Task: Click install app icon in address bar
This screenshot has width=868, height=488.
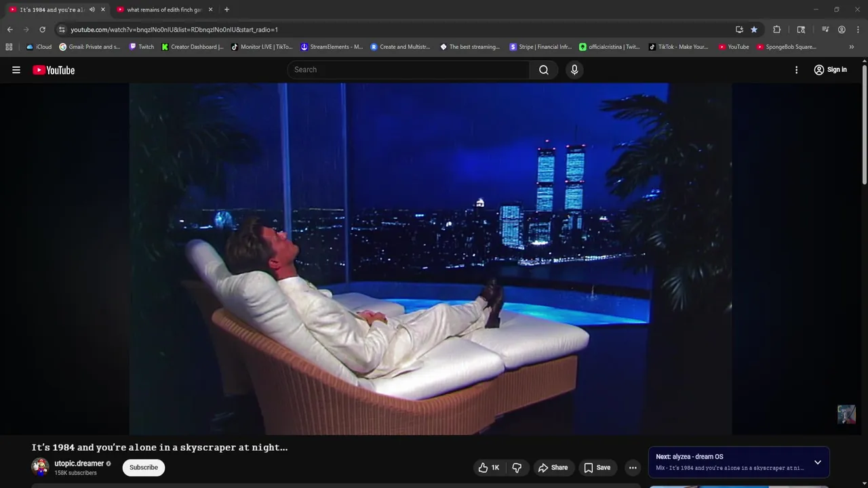Action: pos(739,30)
